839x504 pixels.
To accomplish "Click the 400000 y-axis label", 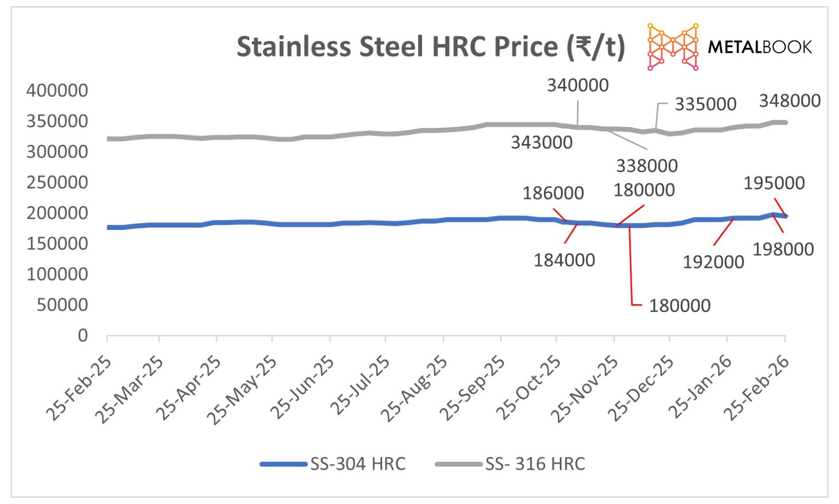I will coord(57,91).
